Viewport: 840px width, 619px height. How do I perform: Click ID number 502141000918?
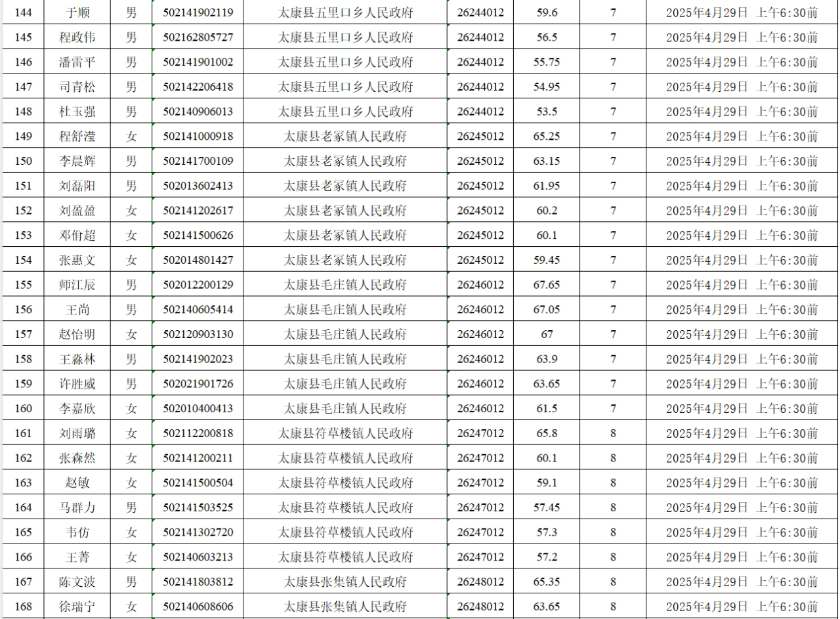coord(198,137)
